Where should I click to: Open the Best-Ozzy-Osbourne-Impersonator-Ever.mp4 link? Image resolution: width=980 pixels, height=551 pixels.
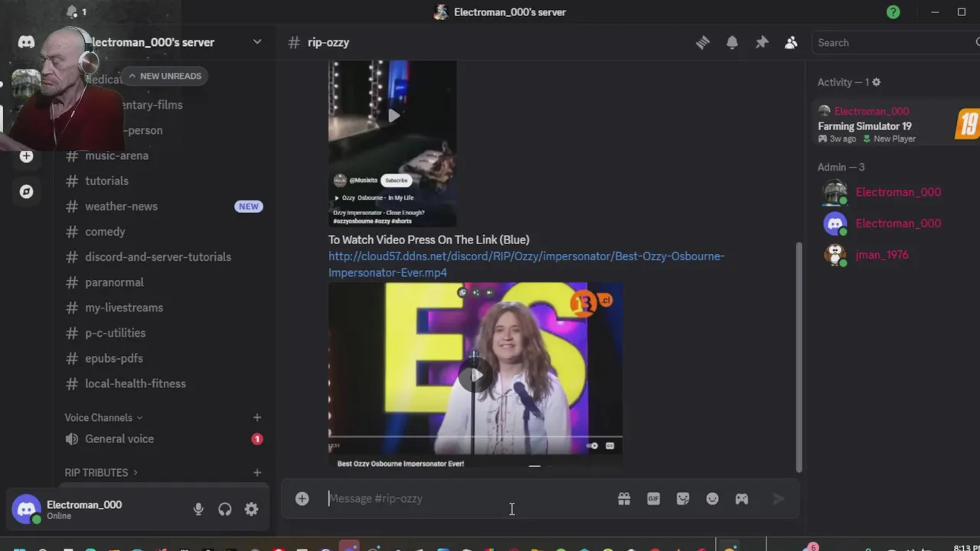click(x=526, y=264)
